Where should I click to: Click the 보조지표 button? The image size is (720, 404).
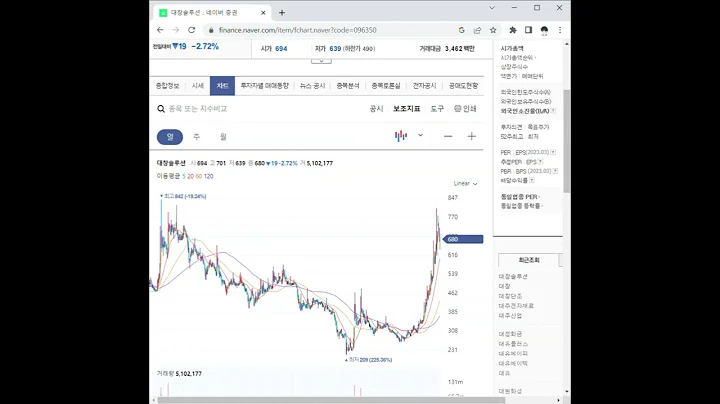click(x=406, y=109)
